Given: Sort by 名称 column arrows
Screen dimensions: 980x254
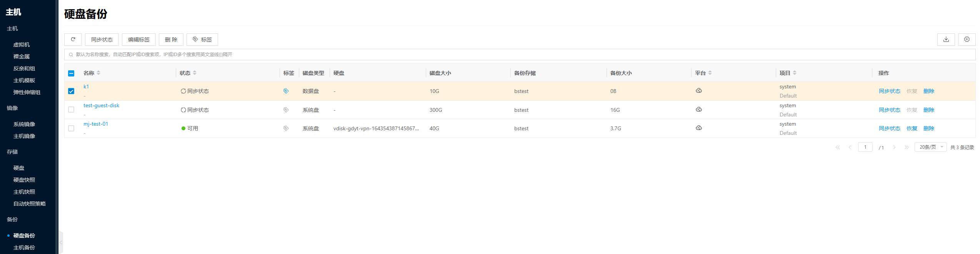Looking at the screenshot, I should tap(98, 73).
